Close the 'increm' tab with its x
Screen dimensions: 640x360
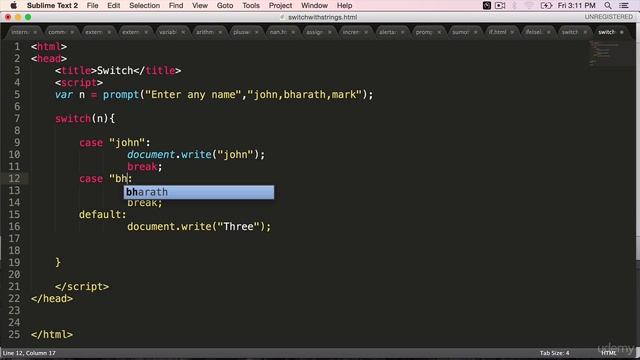(366, 32)
